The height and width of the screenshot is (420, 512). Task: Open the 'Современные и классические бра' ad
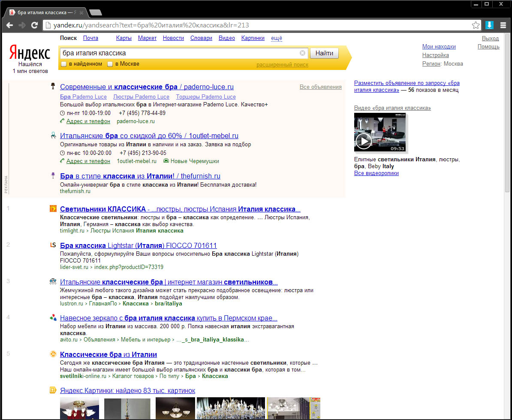pyautogui.click(x=147, y=87)
